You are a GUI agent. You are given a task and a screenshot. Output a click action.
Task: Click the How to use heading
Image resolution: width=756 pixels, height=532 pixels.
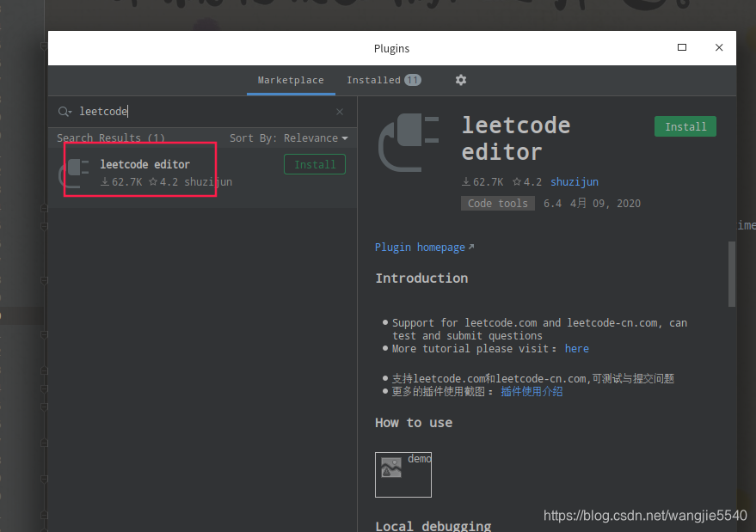coord(414,423)
